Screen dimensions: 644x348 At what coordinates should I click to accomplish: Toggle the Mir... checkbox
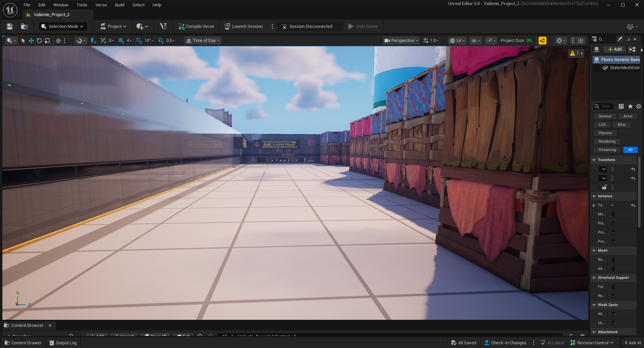tap(613, 214)
